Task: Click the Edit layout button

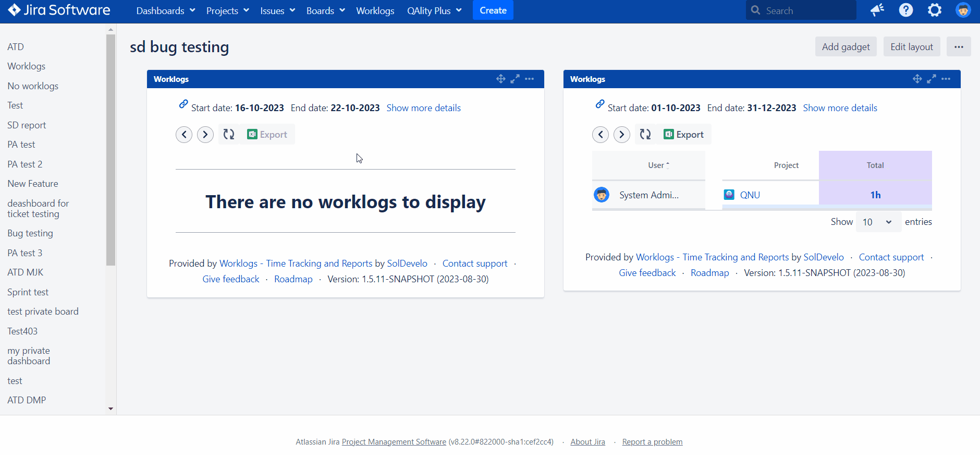Action: click(912, 46)
